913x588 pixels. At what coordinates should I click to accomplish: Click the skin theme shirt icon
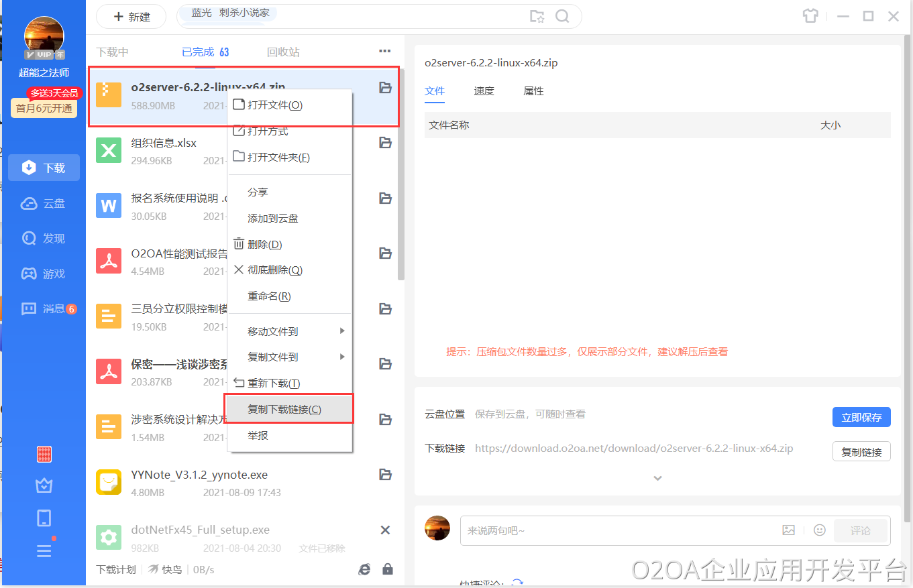(x=810, y=16)
